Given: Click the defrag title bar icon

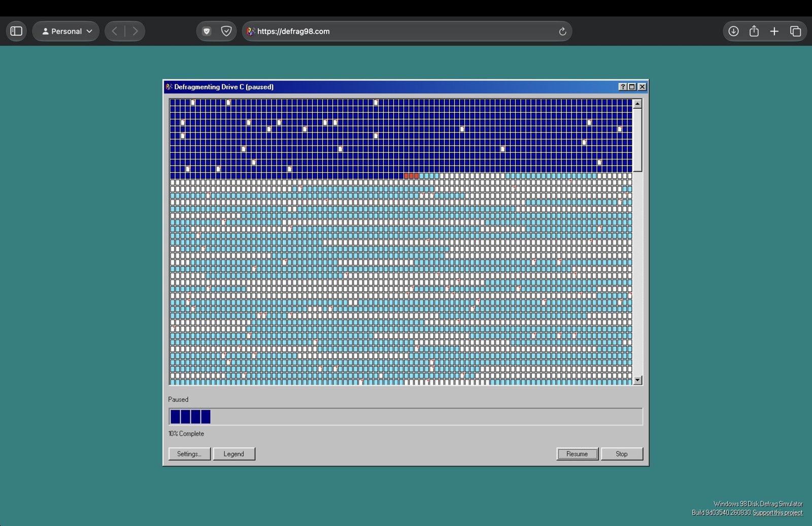Looking at the screenshot, I should click(170, 87).
